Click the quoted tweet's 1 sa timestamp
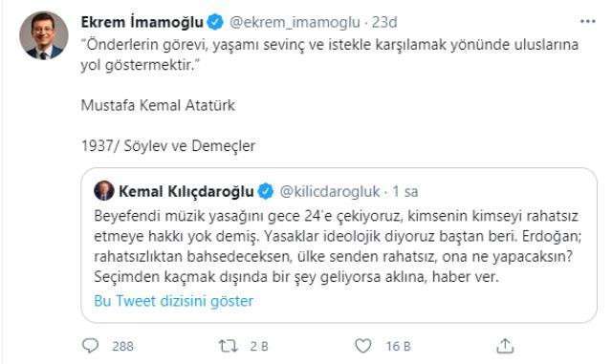 tap(405, 192)
